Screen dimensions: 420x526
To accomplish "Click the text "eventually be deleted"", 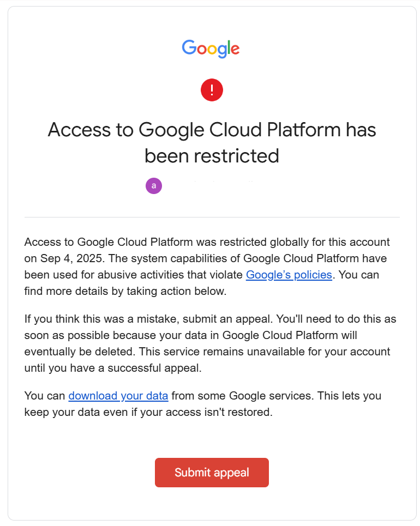I will [x=80, y=352].
